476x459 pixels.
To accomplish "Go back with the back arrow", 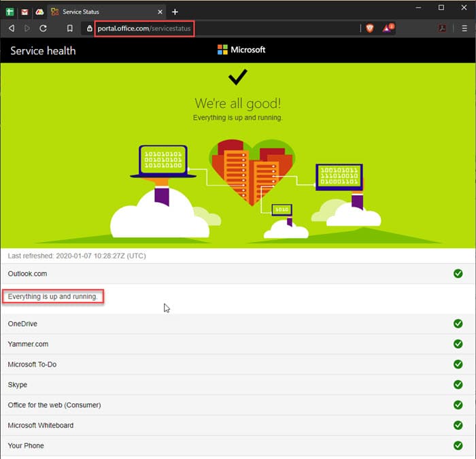I will pos(12,28).
